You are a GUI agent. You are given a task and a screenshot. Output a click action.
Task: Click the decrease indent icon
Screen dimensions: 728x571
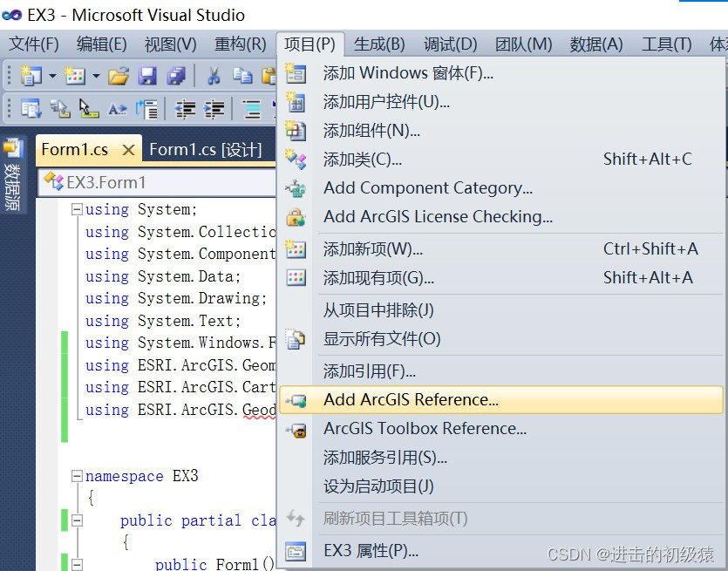pos(185,109)
